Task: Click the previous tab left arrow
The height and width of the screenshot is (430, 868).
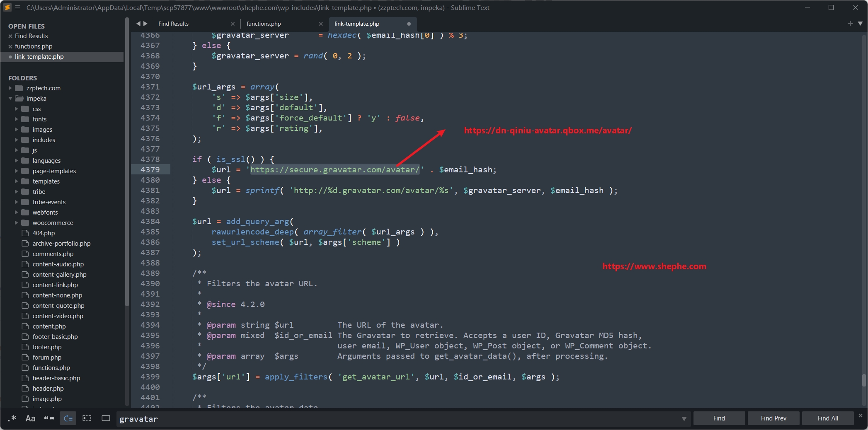Action: point(138,24)
